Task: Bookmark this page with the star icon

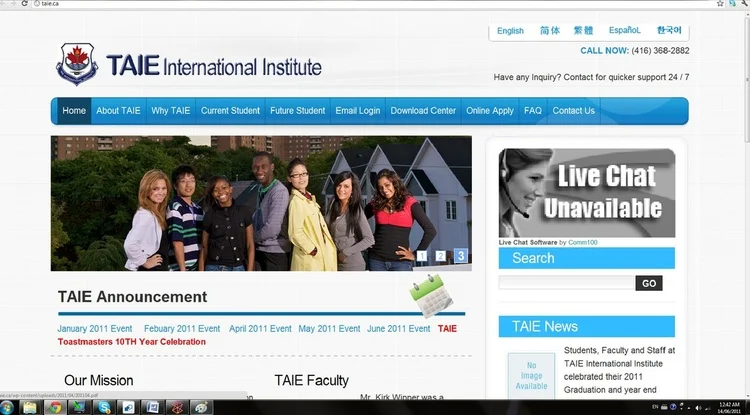Action: [720, 3]
